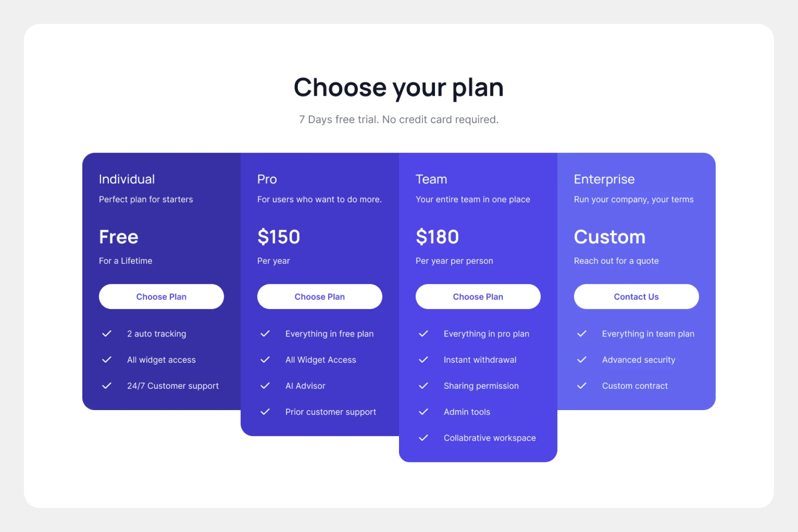Image resolution: width=798 pixels, height=532 pixels.
Task: Click the $180 price on Team card
Action: coord(437,237)
